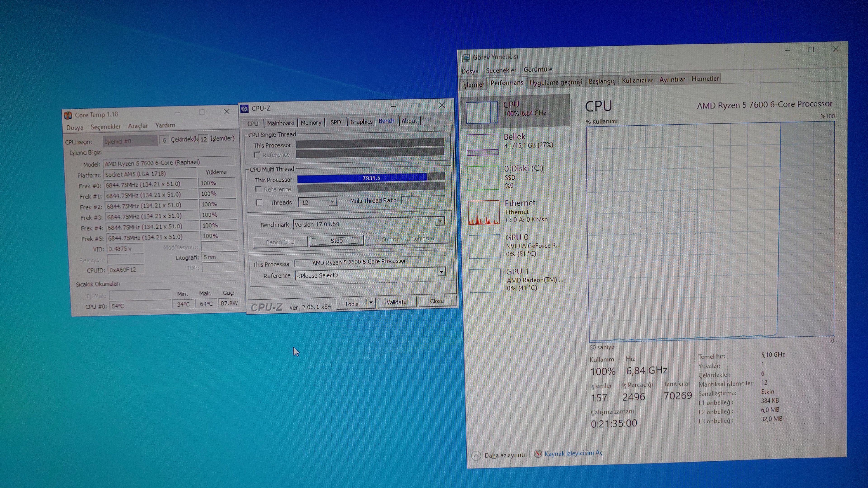Minimize the Core Temp window
The image size is (868, 488).
(x=178, y=113)
